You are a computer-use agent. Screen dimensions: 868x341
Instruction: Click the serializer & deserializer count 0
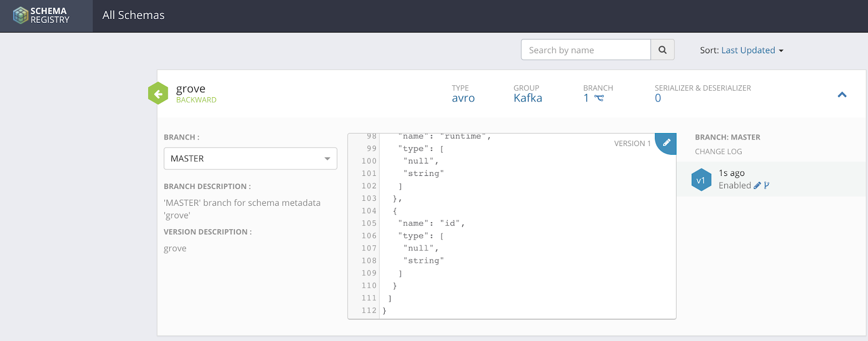(x=658, y=98)
